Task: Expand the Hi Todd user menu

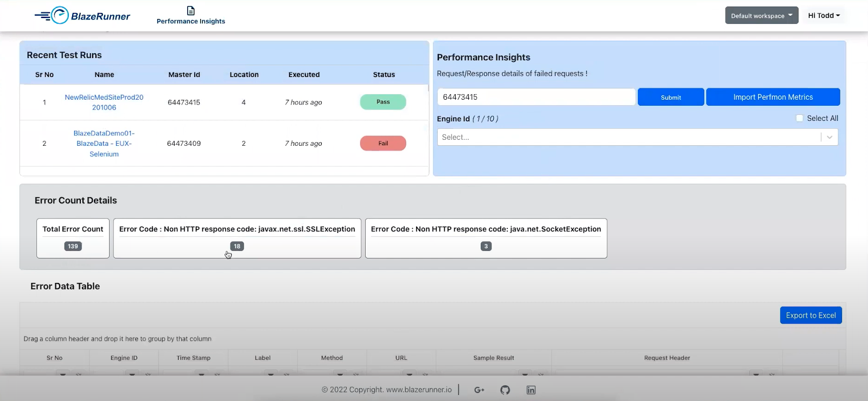Action: (824, 15)
